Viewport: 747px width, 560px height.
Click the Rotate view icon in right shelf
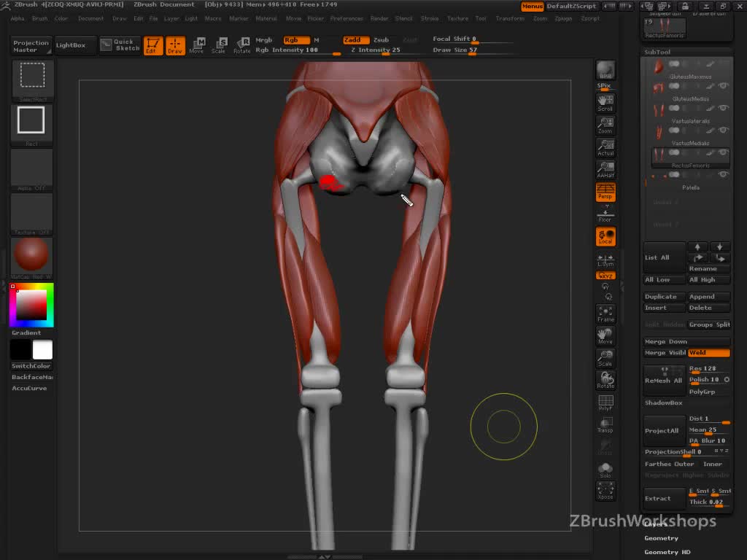605,380
